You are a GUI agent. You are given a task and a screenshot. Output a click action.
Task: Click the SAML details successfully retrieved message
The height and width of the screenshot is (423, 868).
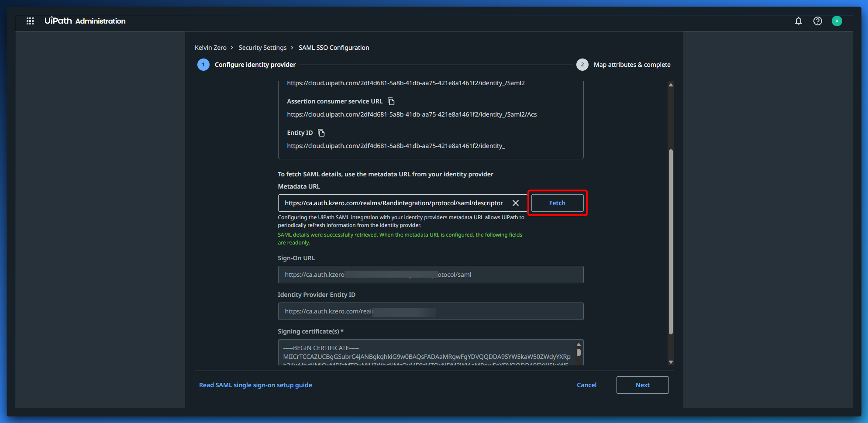(x=400, y=239)
